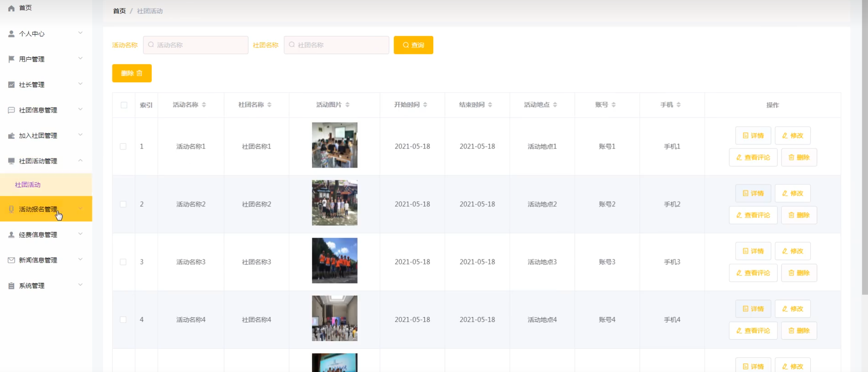
Task: Click the person icon for 个人中心
Action: [x=11, y=34]
